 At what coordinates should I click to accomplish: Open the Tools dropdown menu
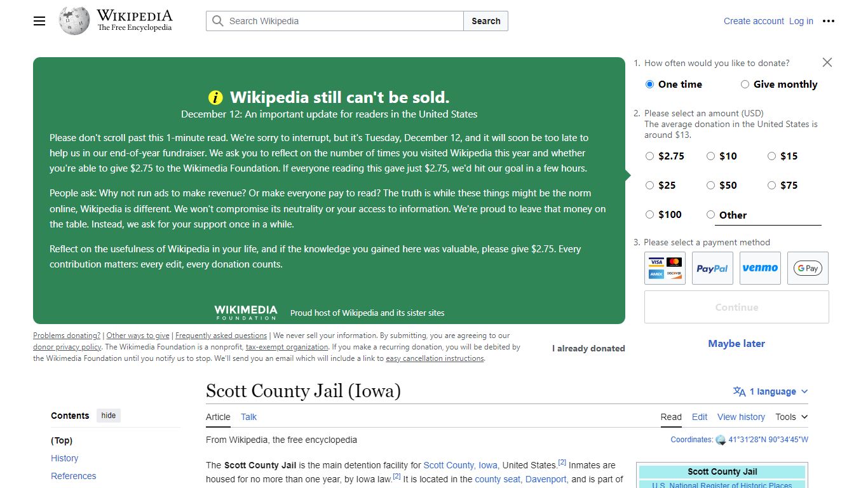[x=792, y=417]
